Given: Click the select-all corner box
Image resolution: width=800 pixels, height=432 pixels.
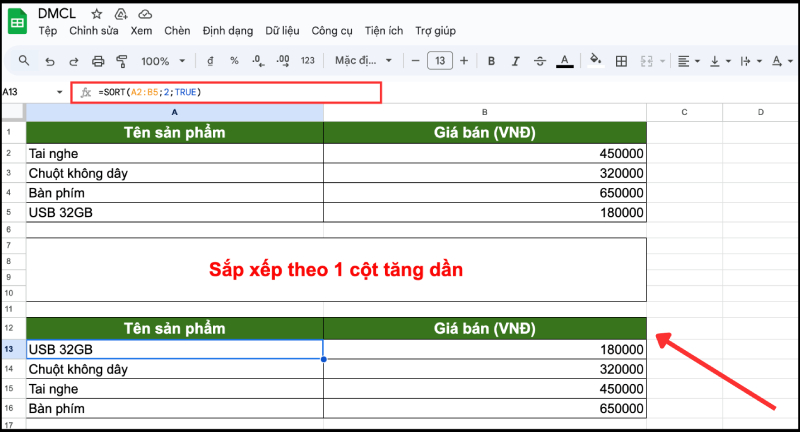Looking at the screenshot, I should click(13, 112).
